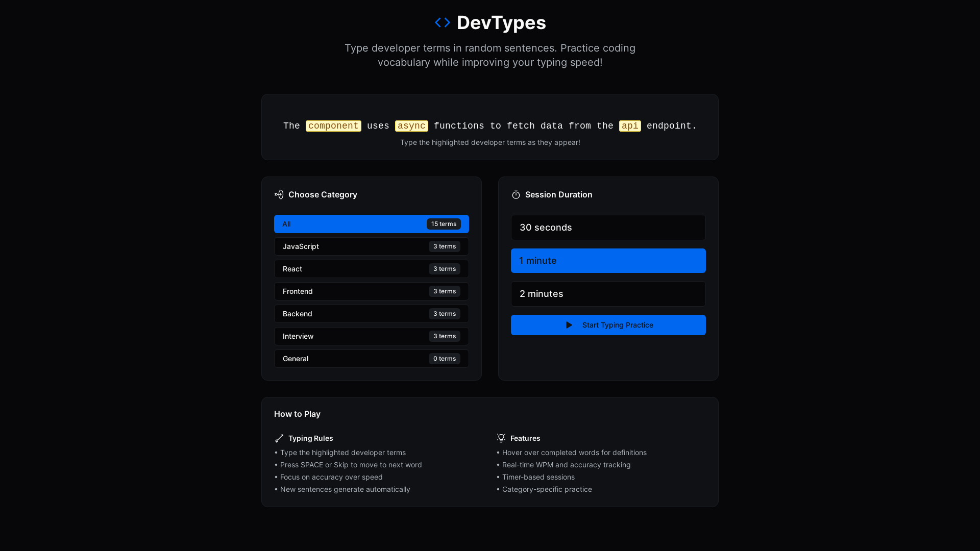Viewport: 980px width, 551px height.
Task: Click the DevTypes code brackets logo icon
Action: point(443,22)
